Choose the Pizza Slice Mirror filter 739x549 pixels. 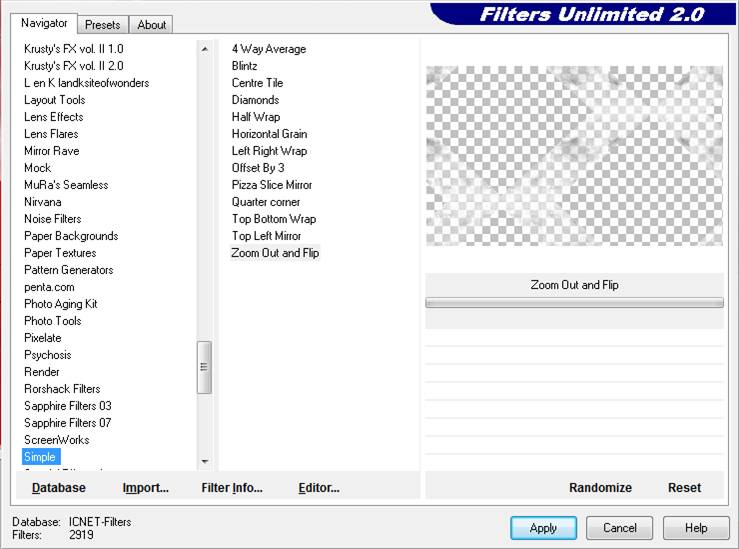272,185
